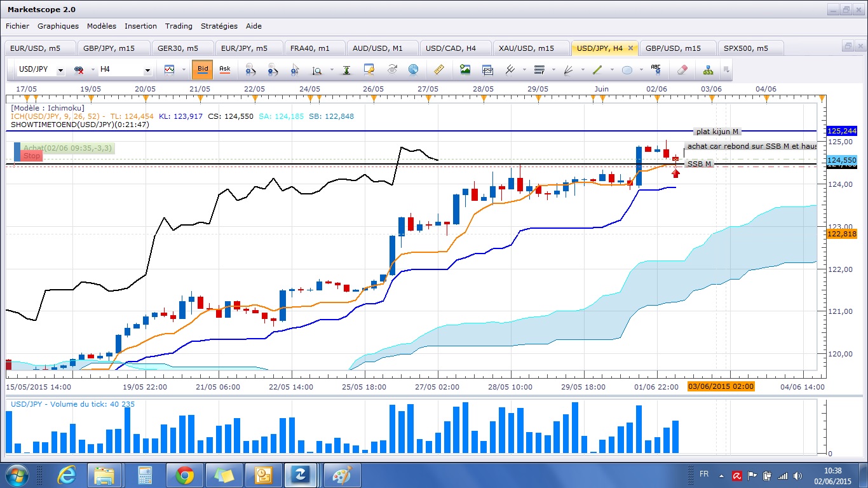The width and height of the screenshot is (868, 488).
Task: Click the red Stop order label
Action: [x=32, y=156]
